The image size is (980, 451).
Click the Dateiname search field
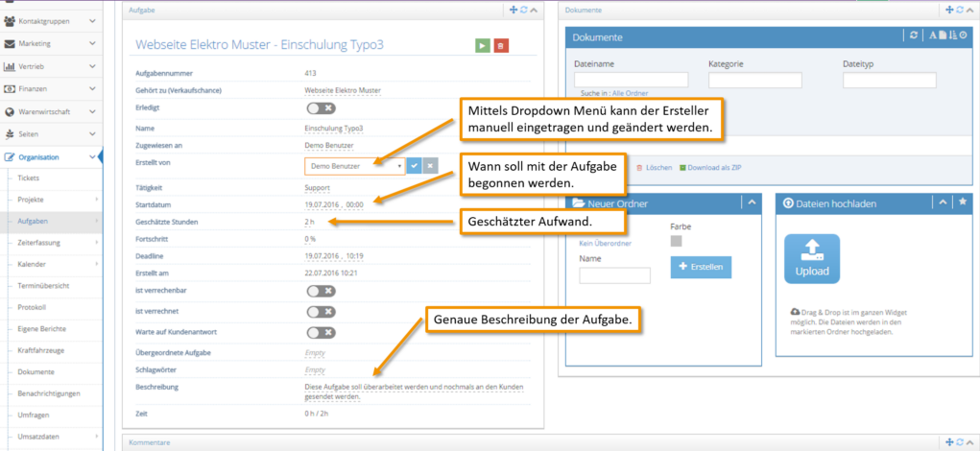click(631, 80)
